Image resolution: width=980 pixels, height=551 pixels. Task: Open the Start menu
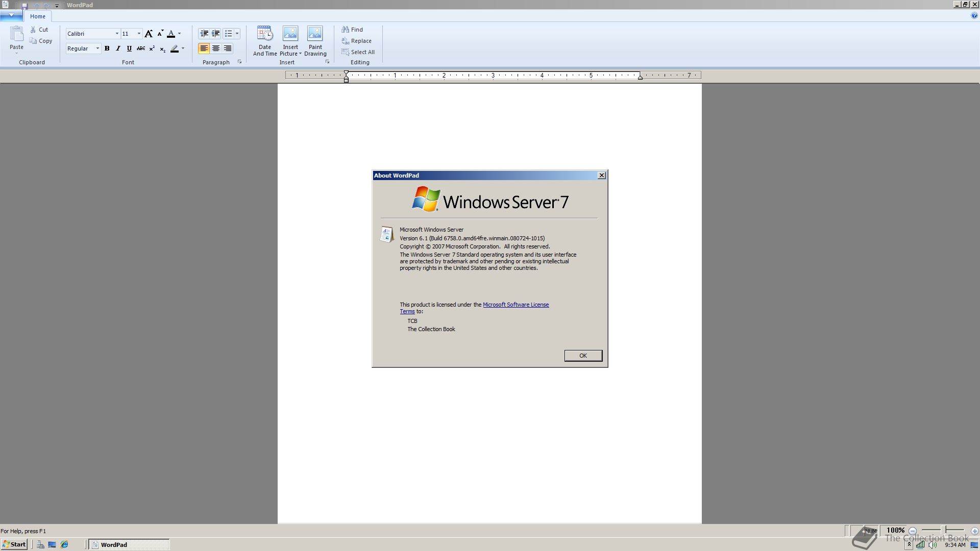[x=14, y=544]
